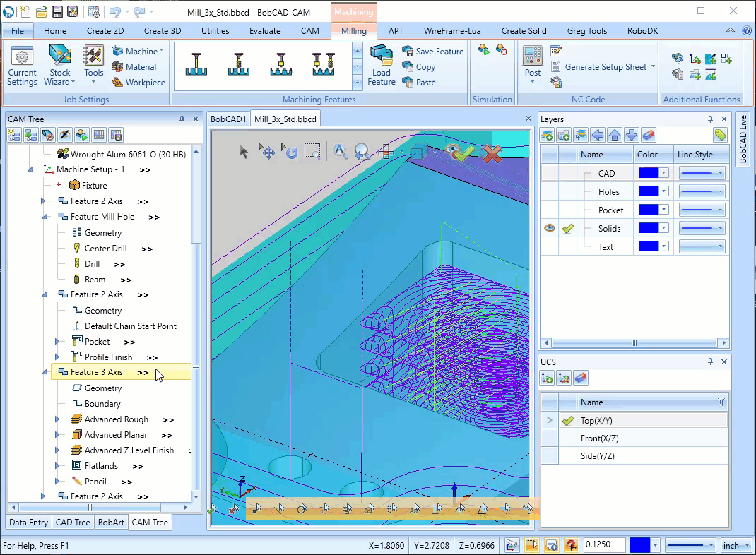Collapse the Machine Setup - 1 node
The width and height of the screenshot is (756, 555).
pyautogui.click(x=30, y=169)
